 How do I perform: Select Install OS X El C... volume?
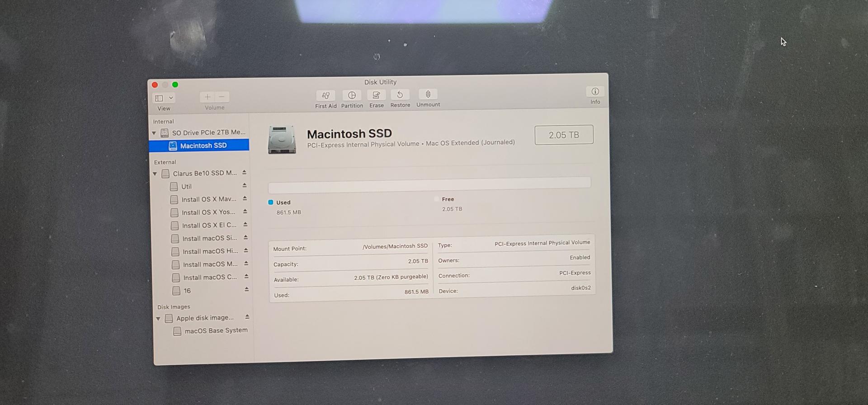[x=204, y=225]
